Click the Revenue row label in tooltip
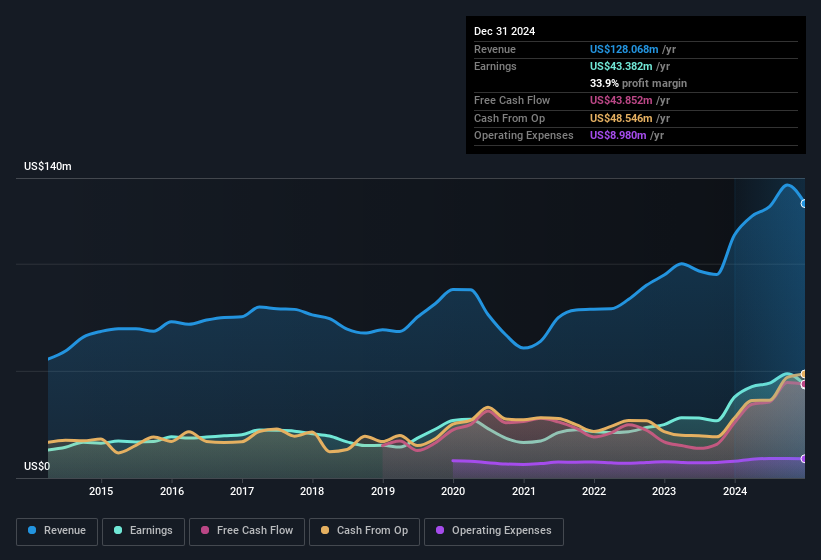The image size is (821, 560). (x=495, y=49)
